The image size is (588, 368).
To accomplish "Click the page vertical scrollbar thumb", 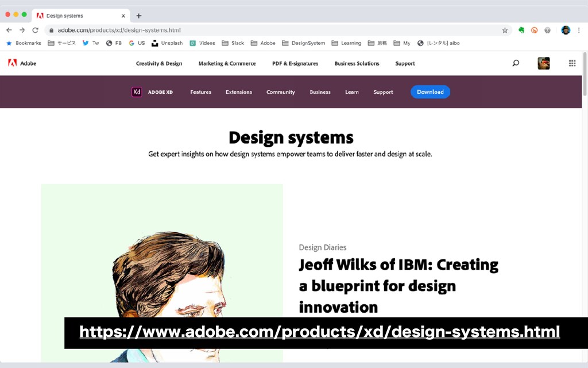I will coord(584,74).
